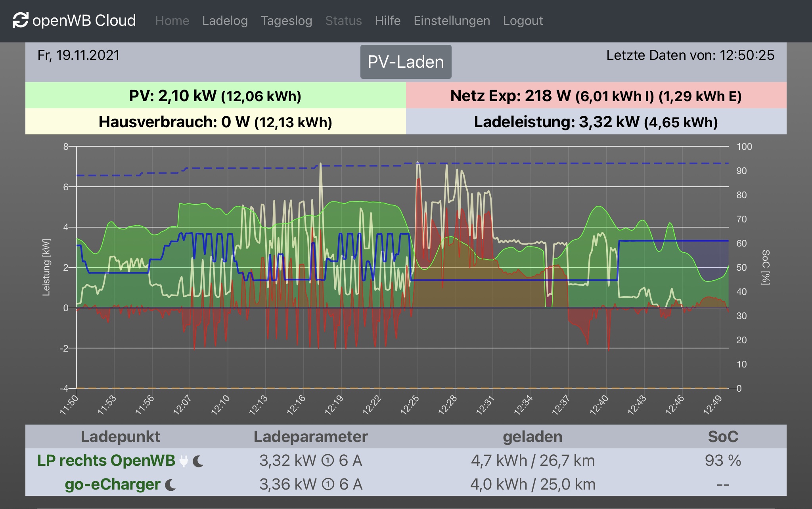Viewport: 812px width, 509px height.
Task: Click the Ladeleistung summary tile
Action: (x=596, y=122)
